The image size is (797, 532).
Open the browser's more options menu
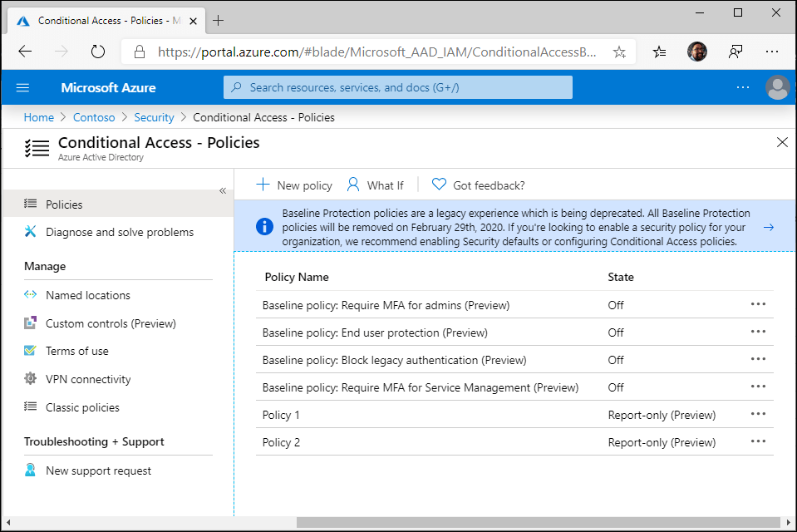[x=771, y=51]
